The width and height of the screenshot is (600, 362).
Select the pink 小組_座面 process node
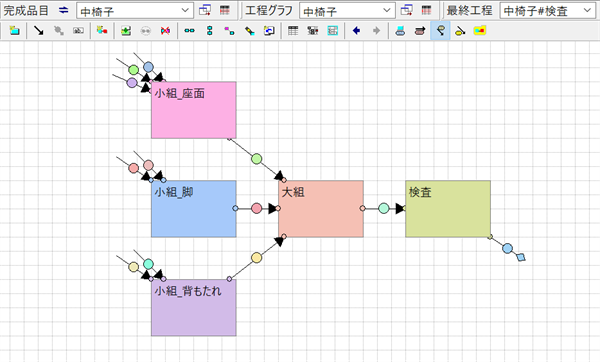point(194,110)
